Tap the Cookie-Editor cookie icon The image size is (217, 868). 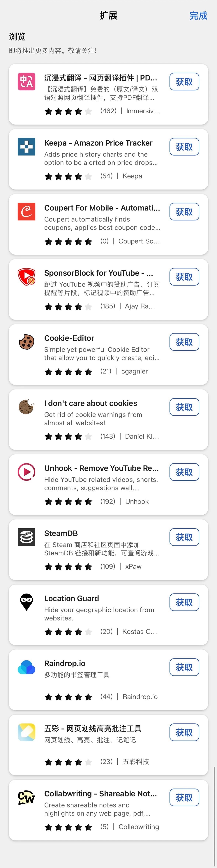[x=26, y=342]
